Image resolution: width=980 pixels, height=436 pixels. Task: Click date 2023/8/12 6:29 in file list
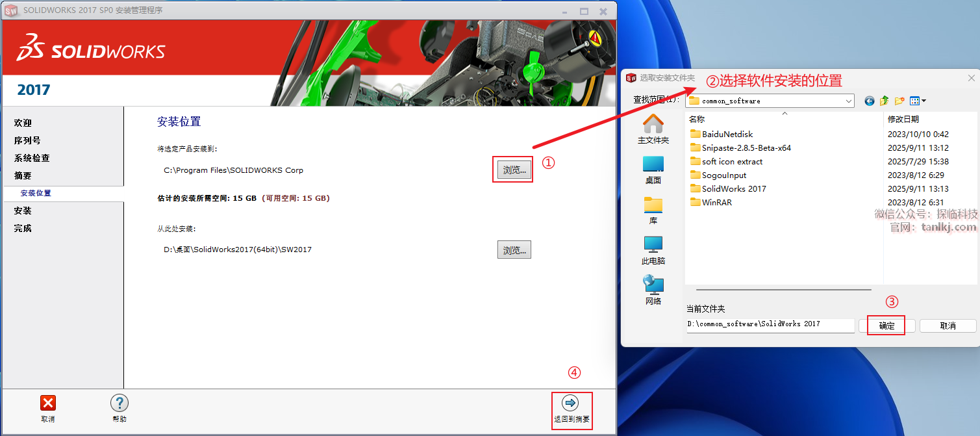[x=916, y=175]
